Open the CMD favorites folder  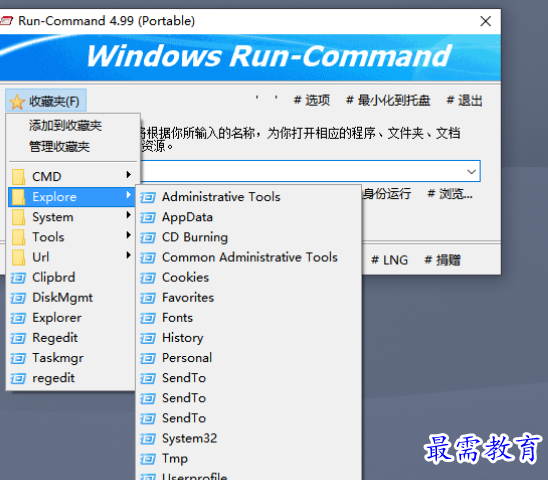coord(72,176)
